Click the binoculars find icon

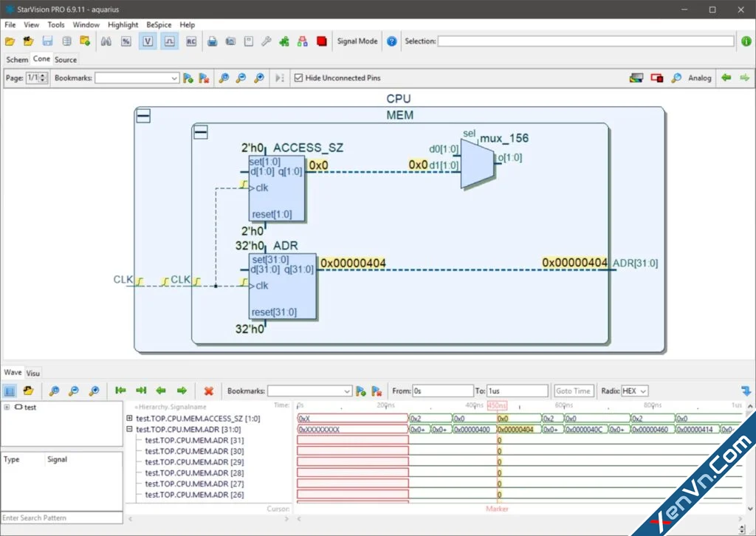(x=106, y=41)
